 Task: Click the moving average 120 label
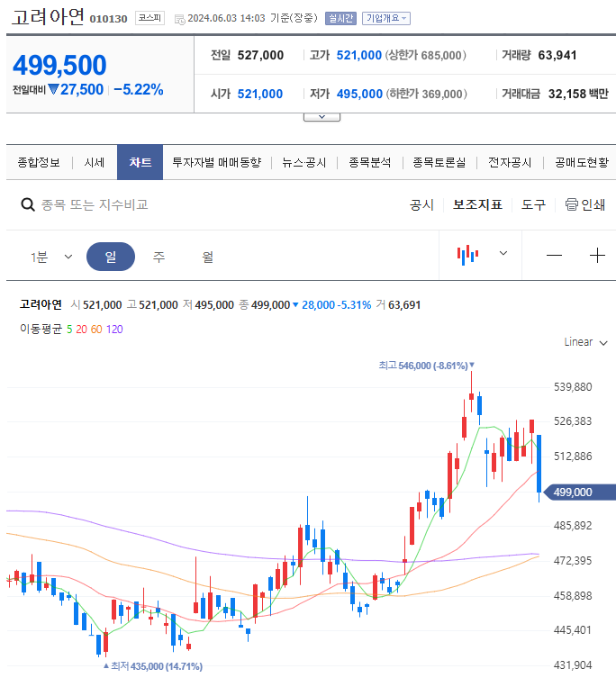click(x=114, y=330)
